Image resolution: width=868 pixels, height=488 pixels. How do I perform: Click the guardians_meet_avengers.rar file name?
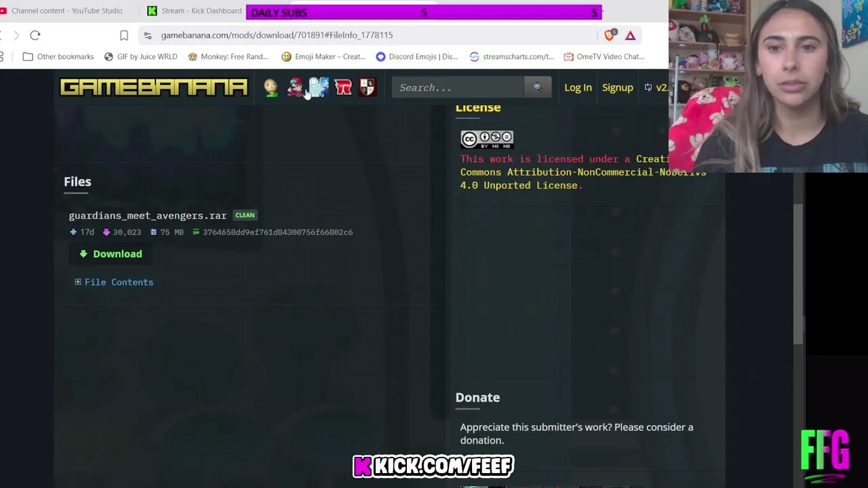tap(148, 216)
